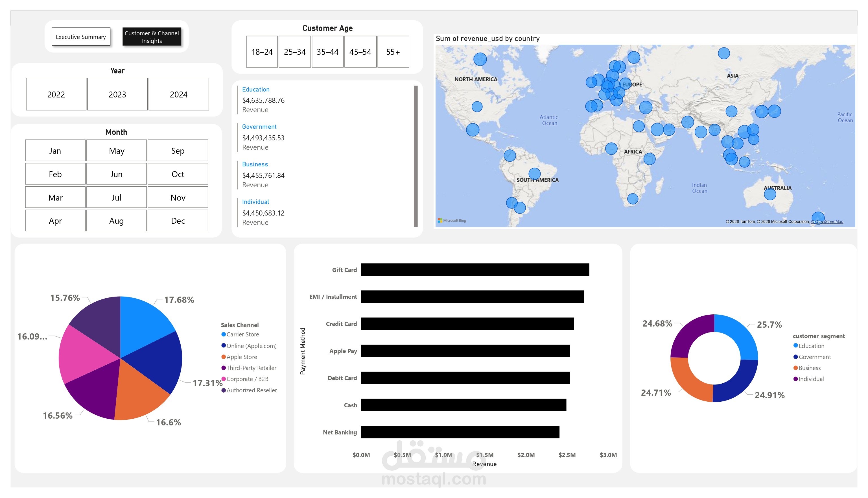
Task: Select the 55+ age group slicer
Action: pos(393,52)
